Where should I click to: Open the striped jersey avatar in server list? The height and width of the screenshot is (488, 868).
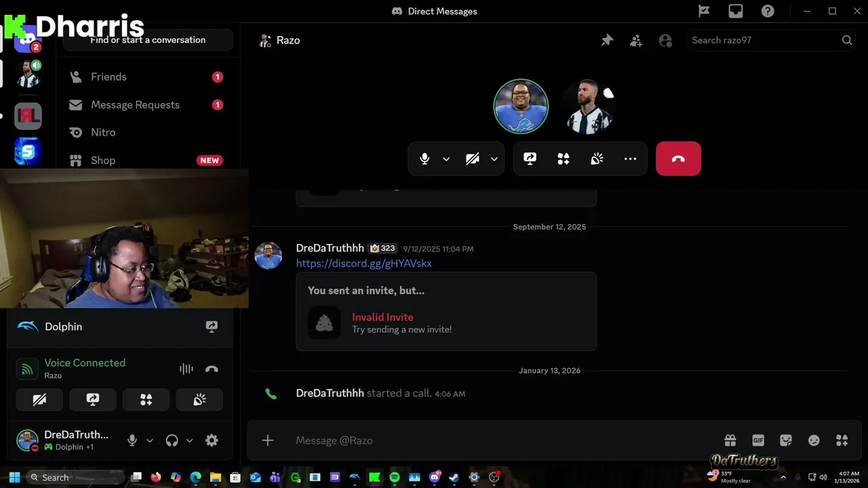[x=28, y=75]
